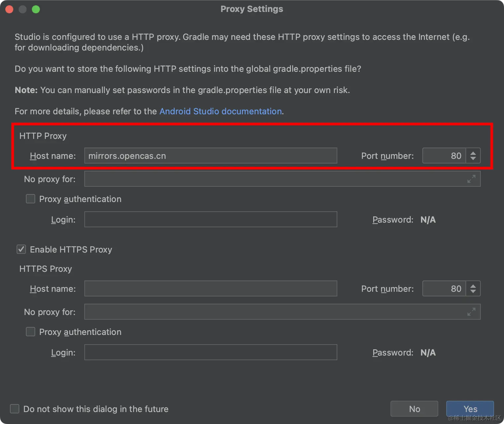504x424 pixels.
Task: Click the HTTP 'No proxy for' field
Action: [283, 179]
